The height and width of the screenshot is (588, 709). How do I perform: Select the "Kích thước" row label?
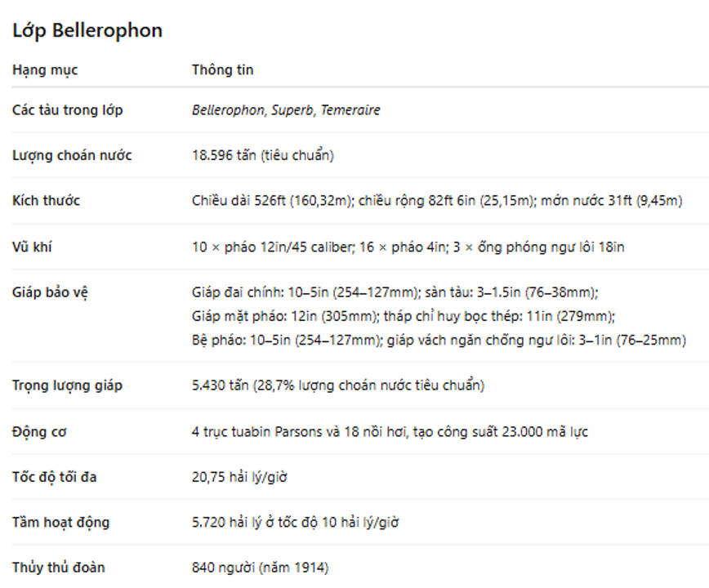[x=46, y=201]
